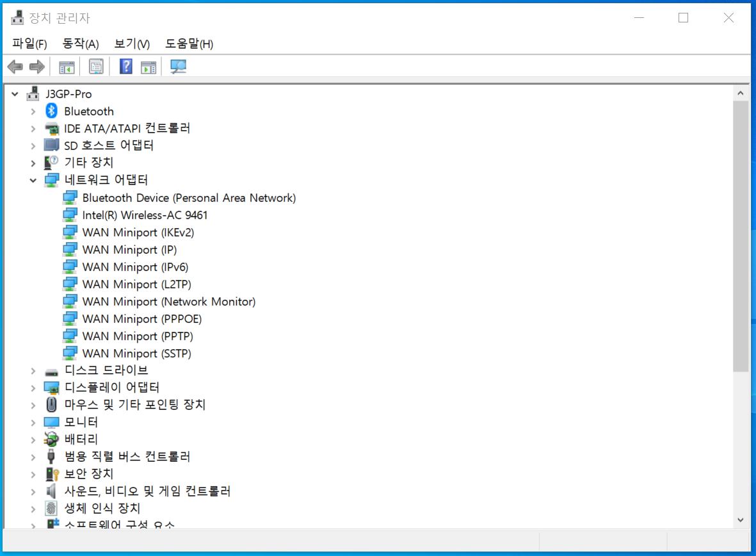Screen dimensions: 756x556
Task: Click the 디스플레이 어댑터 icon
Action: [x=52, y=388]
